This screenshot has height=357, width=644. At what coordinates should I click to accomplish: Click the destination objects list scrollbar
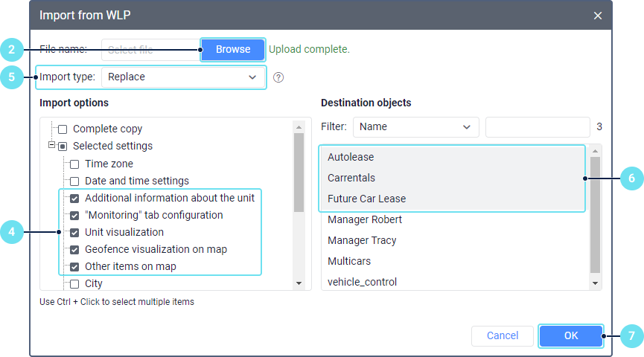tap(595, 216)
